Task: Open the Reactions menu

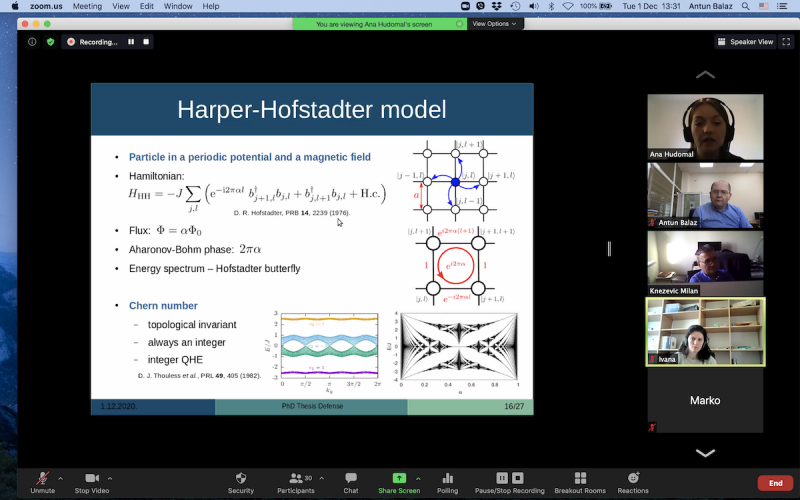Action: click(633, 483)
